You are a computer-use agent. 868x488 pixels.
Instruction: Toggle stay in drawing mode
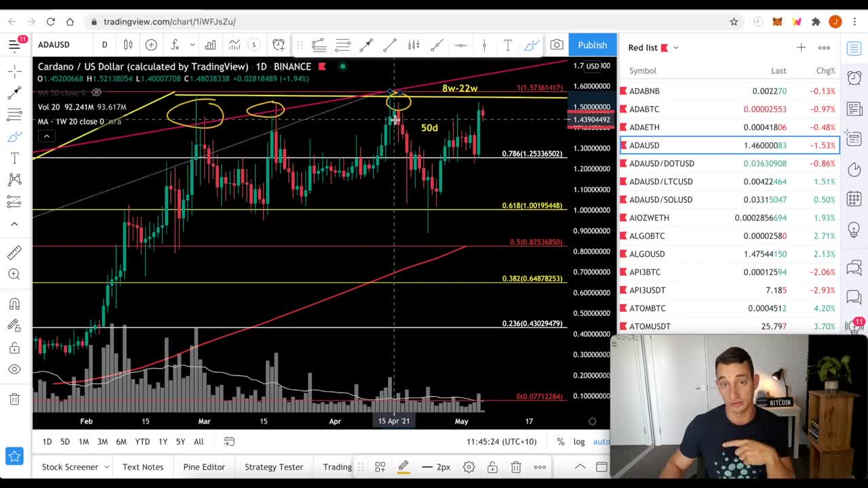point(14,325)
